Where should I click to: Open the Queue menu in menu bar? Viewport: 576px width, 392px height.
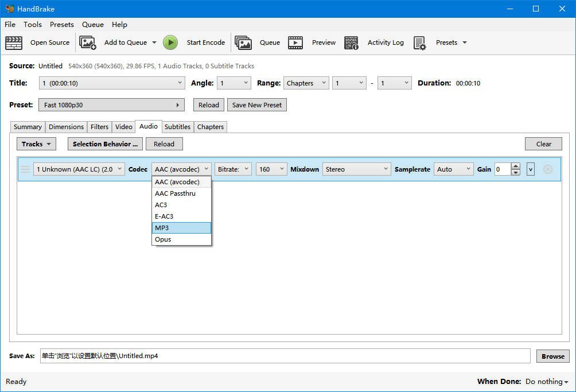pos(92,25)
